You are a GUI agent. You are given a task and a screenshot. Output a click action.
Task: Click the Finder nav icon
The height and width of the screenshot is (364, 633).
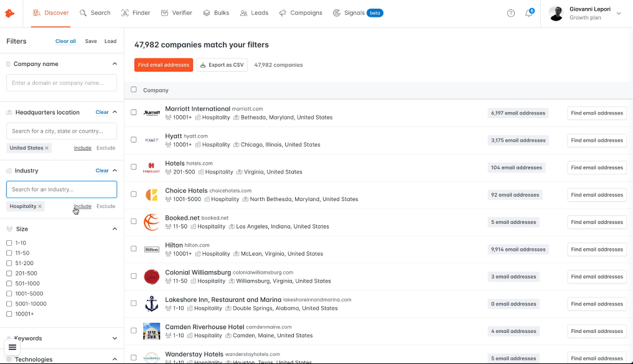pyautogui.click(x=125, y=13)
